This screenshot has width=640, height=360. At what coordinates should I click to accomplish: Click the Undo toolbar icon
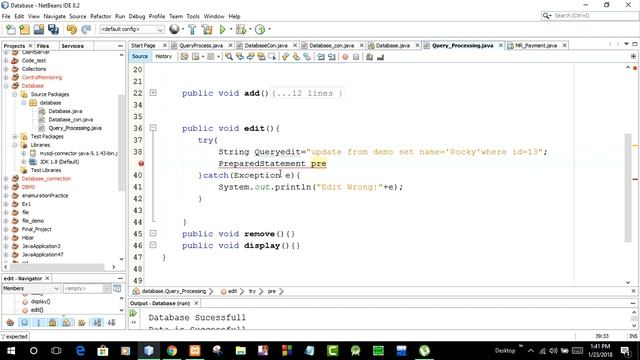tap(72, 29)
